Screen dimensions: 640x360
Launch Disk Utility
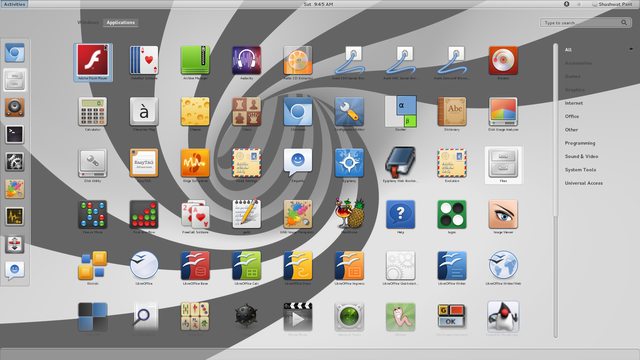point(93,163)
